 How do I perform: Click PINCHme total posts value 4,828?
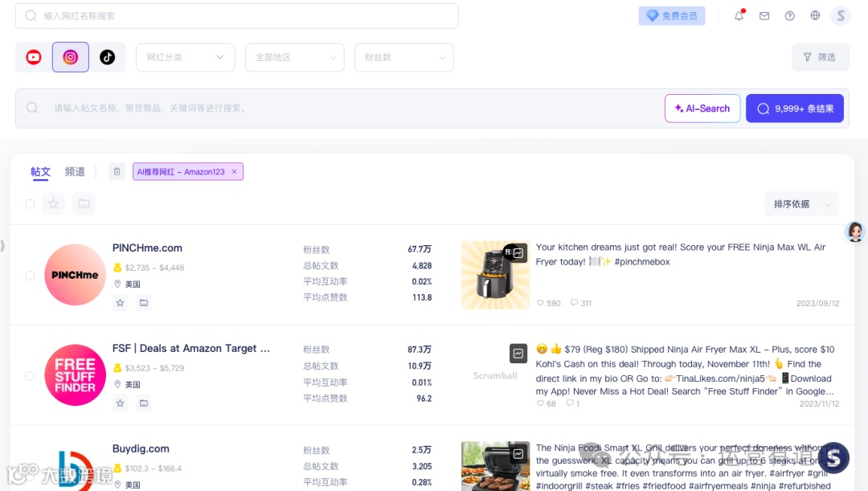pos(422,266)
